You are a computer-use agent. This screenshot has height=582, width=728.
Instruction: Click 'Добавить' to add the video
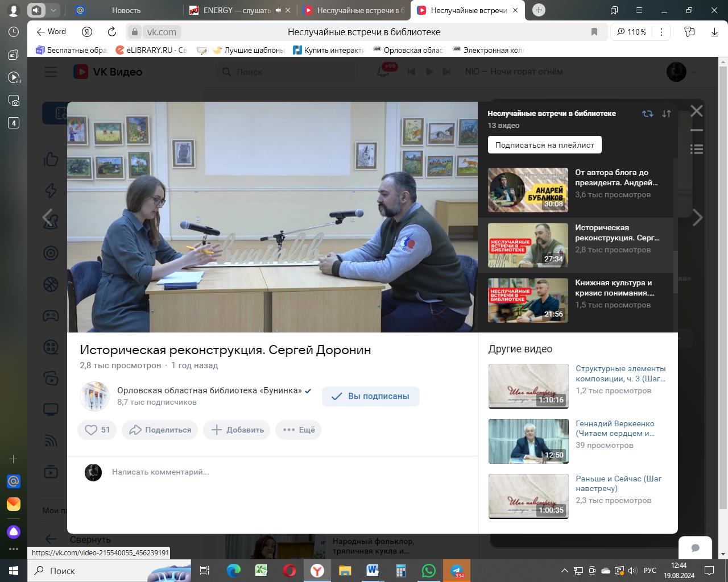pos(237,430)
